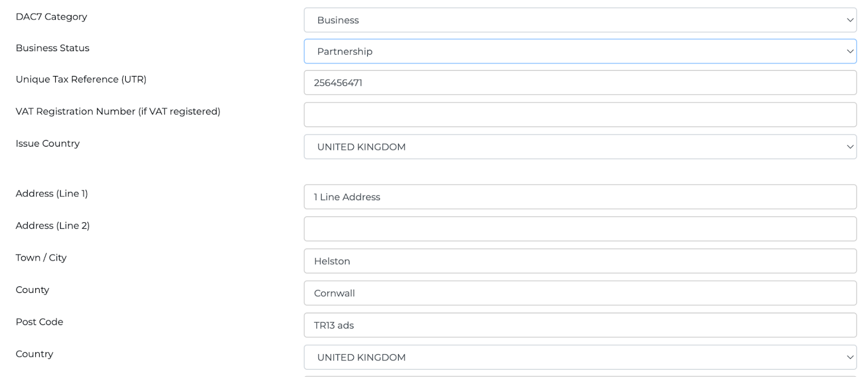Click the Unique Tax Reference (UTR) label
Viewport: 868px width, 377px height.
click(x=81, y=79)
